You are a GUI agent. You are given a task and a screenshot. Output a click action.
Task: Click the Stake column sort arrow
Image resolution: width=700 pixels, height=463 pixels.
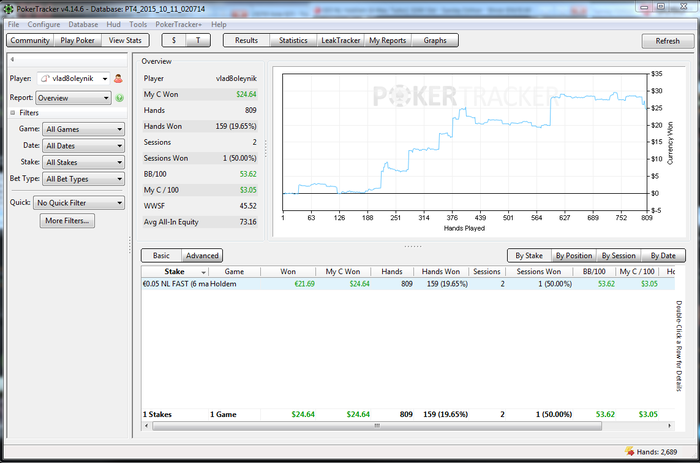click(x=204, y=272)
